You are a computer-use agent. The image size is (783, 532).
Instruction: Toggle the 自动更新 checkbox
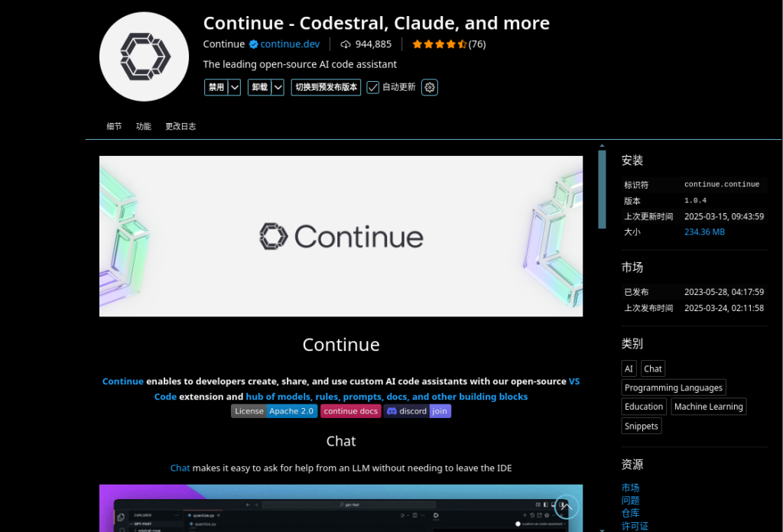(x=372, y=87)
